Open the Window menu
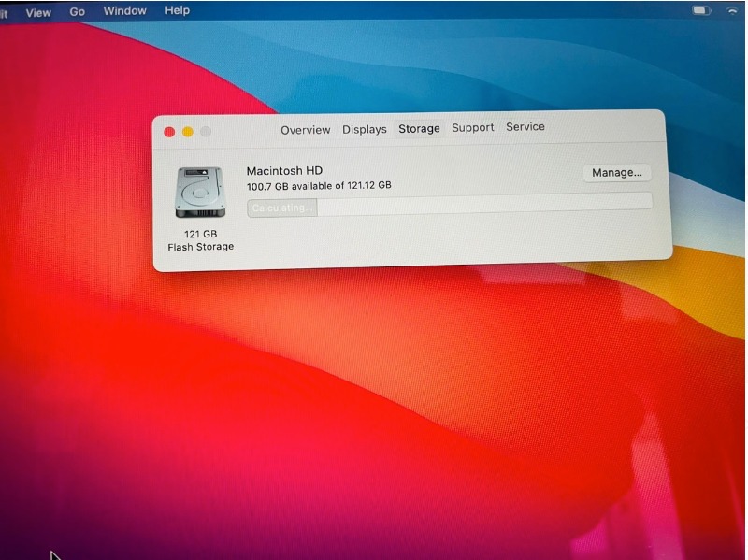Screen dimensions: 748x560 pos(125,11)
